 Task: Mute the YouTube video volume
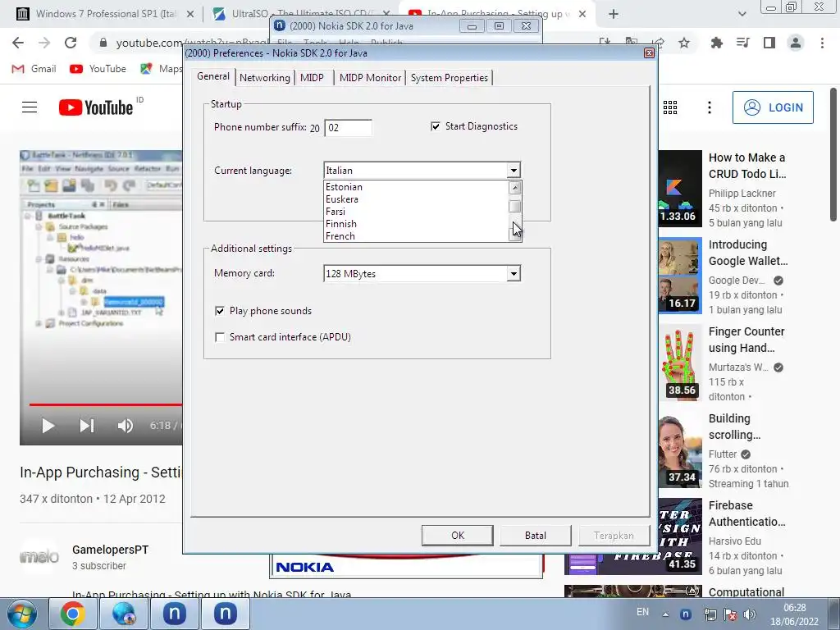point(125,426)
